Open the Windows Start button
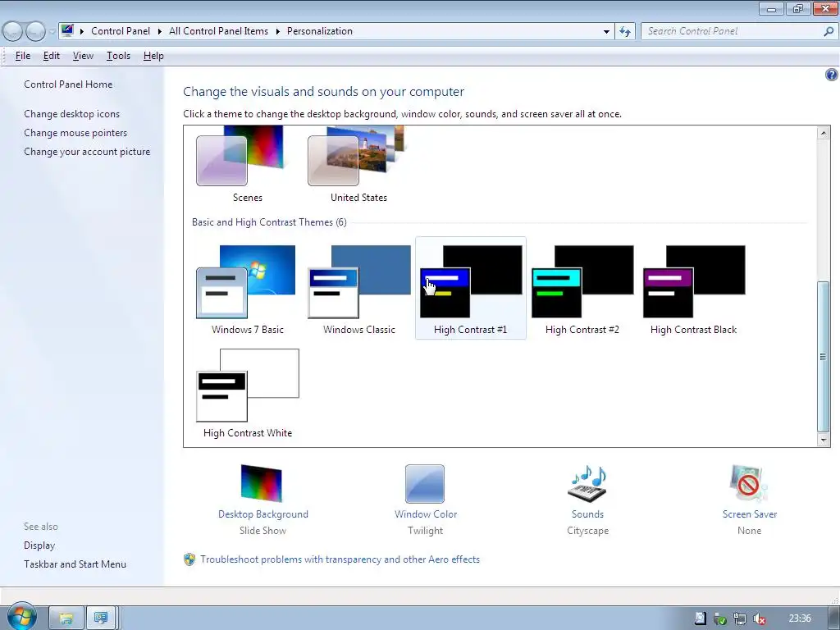 click(x=21, y=616)
